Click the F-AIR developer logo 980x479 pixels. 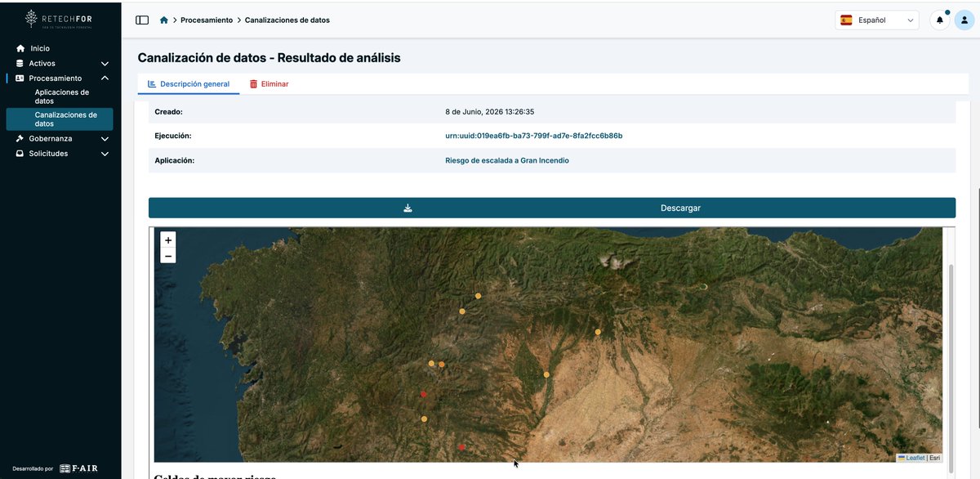78,468
